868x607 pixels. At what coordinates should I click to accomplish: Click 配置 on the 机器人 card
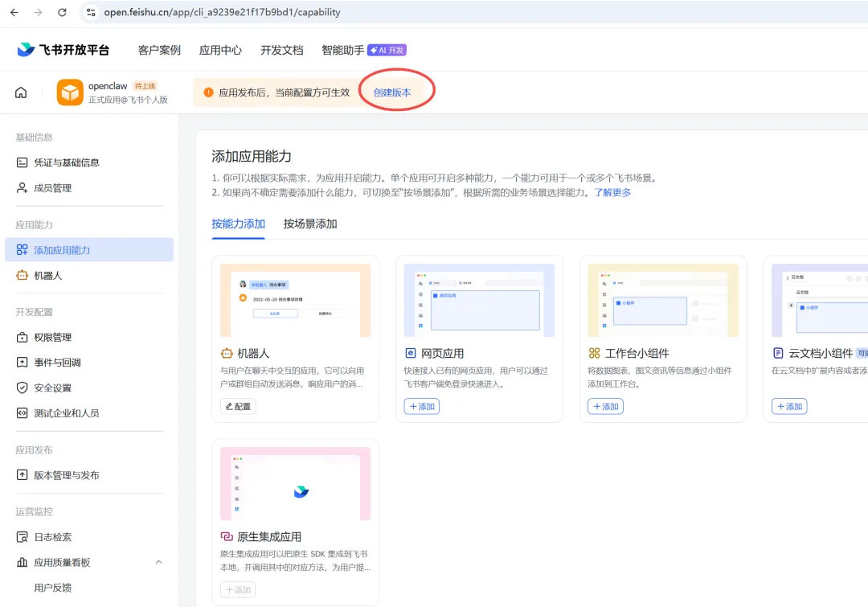(238, 407)
